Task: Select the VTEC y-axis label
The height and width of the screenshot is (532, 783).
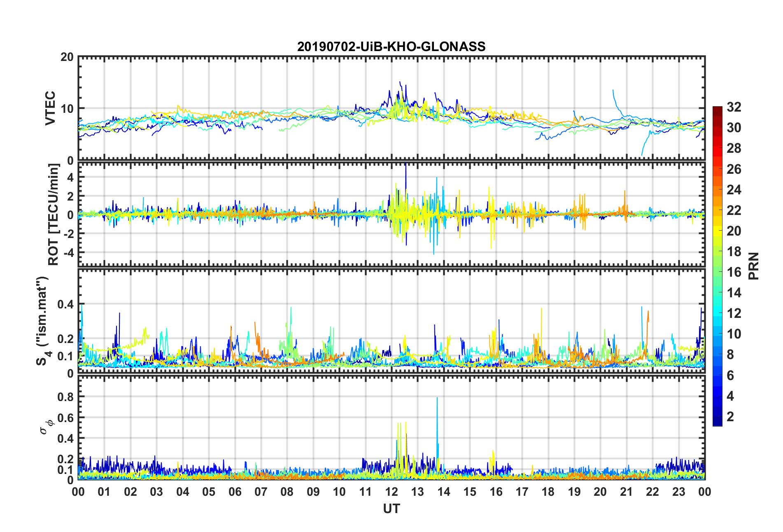Action: point(50,108)
